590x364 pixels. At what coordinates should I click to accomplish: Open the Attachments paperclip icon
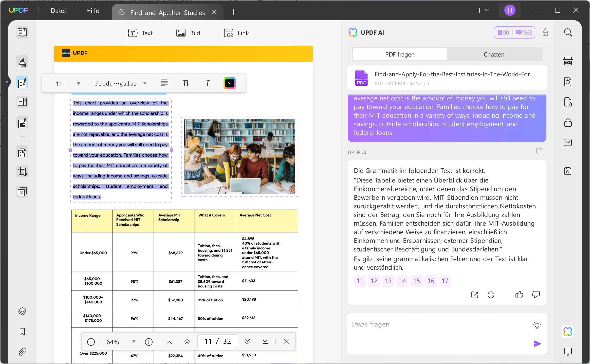(22, 352)
